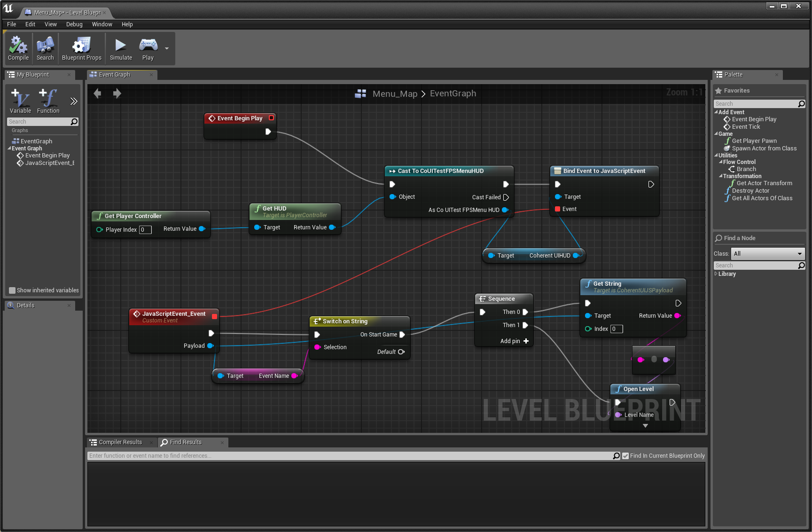Toggle Find In Current Blueprint Only
Screen dimensions: 812x532
(625, 456)
